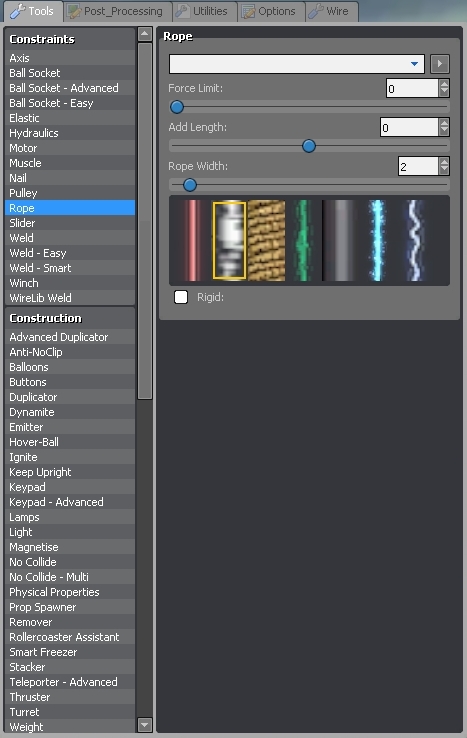
Task: Select the Nail tool
Action: [x=70, y=178]
